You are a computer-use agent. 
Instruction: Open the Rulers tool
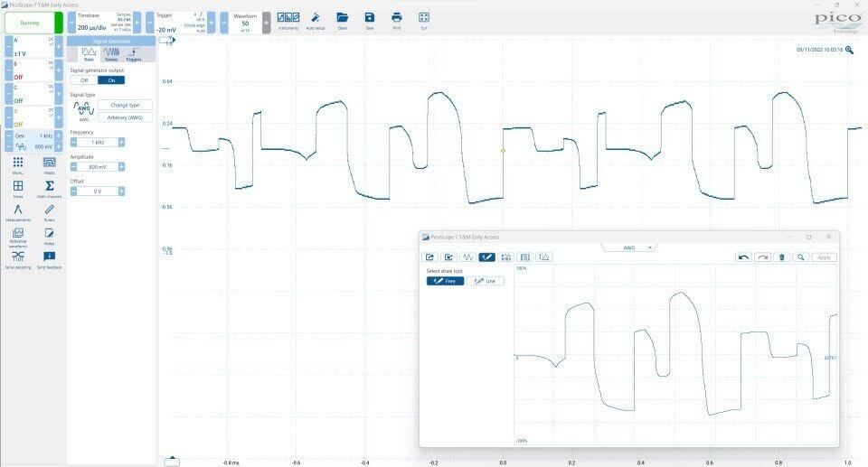(x=49, y=213)
